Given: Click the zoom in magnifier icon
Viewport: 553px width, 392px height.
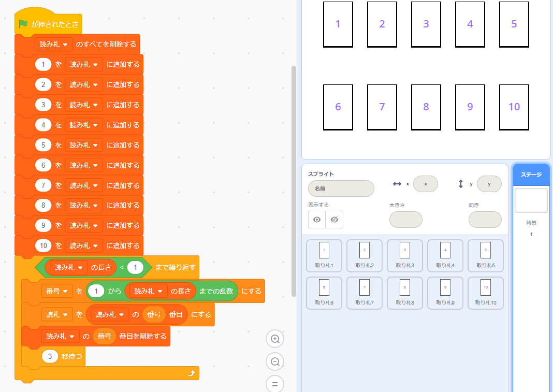Looking at the screenshot, I should point(275,339).
